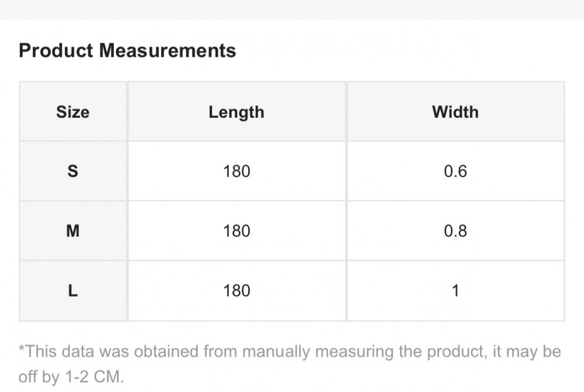Screen dimensions: 584x392
Task: Select the Width column header
Action: 455,111
